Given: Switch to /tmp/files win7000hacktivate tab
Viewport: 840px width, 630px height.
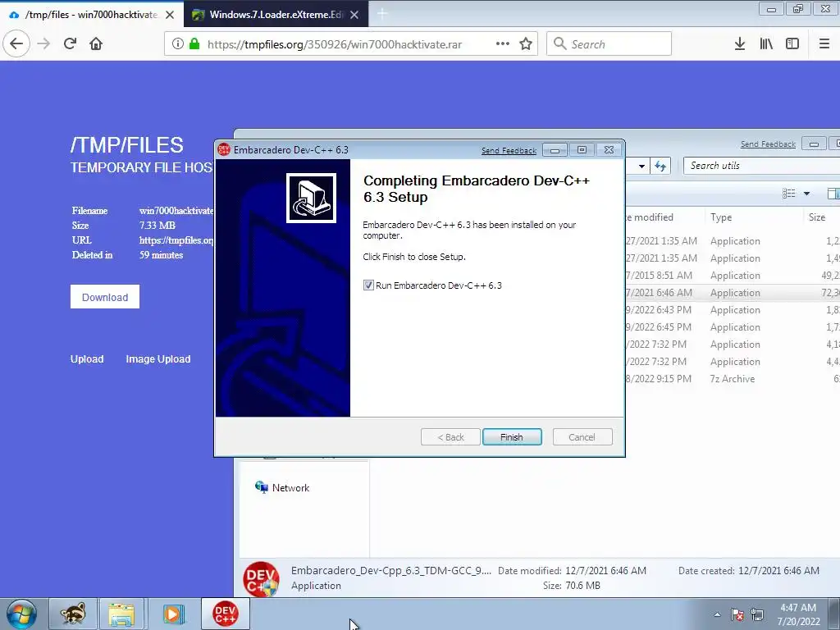Looking at the screenshot, I should (92, 15).
